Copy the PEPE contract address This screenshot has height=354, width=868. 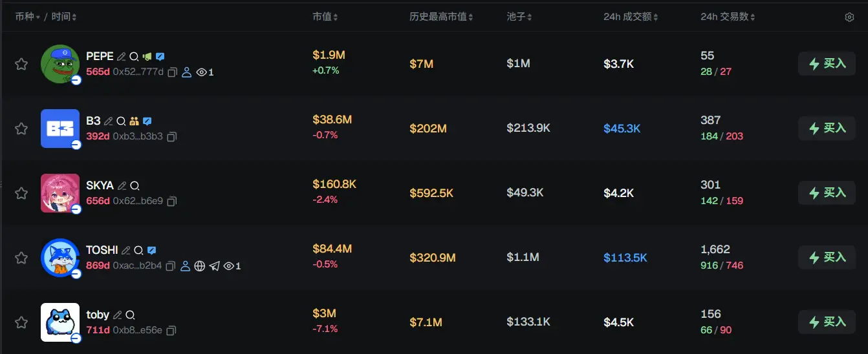point(172,72)
